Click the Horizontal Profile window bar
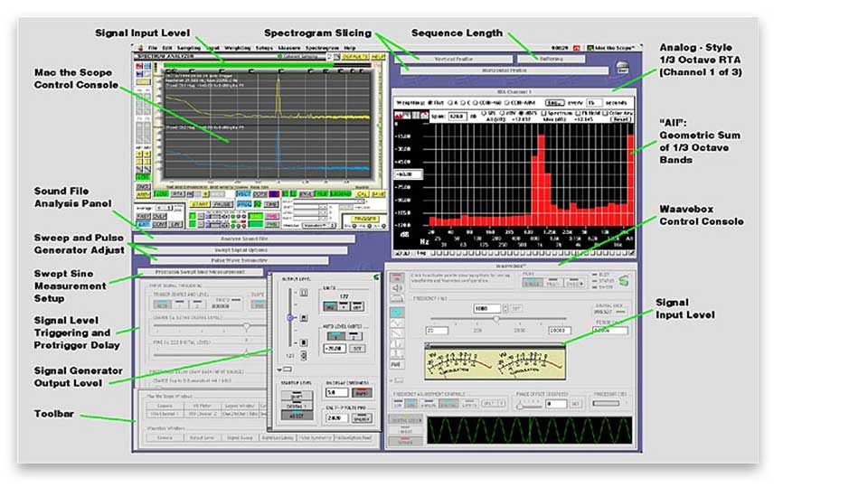This screenshot has width=868, height=487. (x=504, y=70)
